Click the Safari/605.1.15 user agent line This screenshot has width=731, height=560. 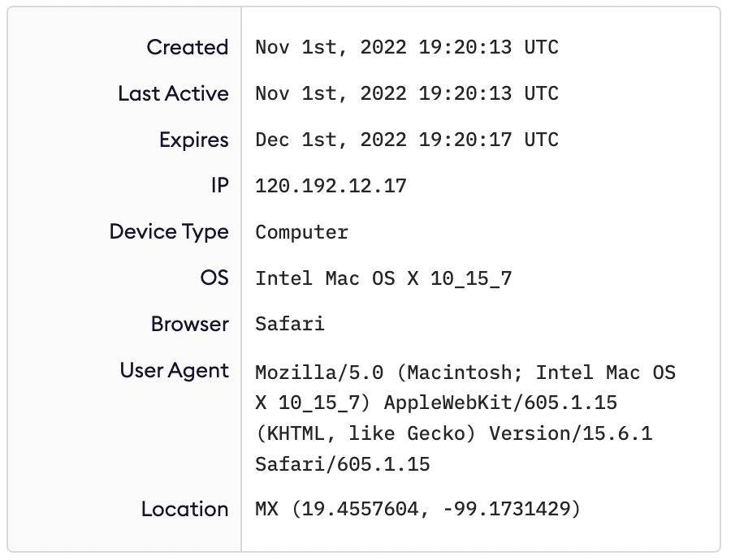pos(342,465)
